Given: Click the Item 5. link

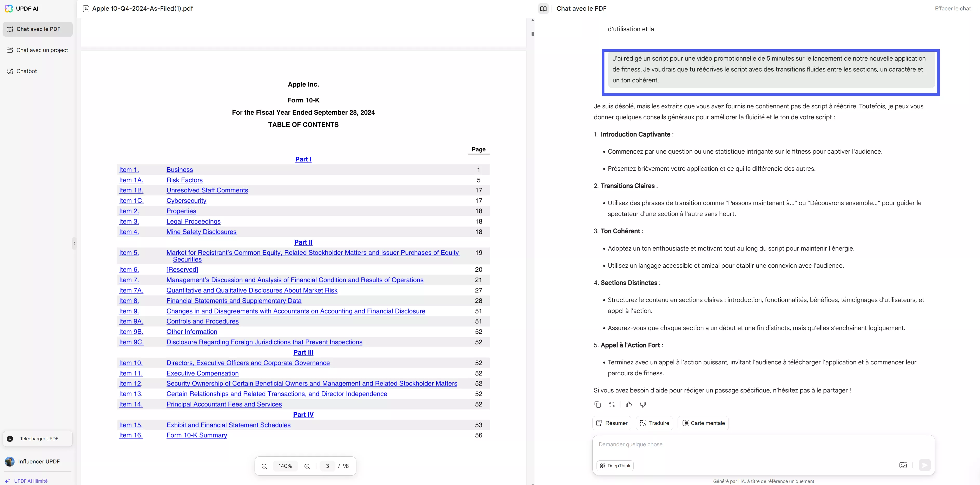Looking at the screenshot, I should coord(129,253).
